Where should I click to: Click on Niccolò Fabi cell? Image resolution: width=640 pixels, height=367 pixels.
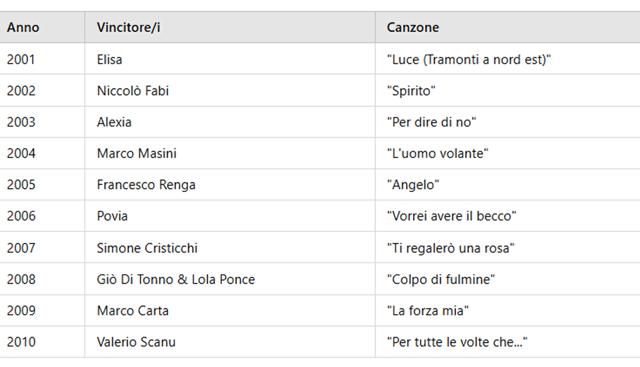tap(133, 91)
